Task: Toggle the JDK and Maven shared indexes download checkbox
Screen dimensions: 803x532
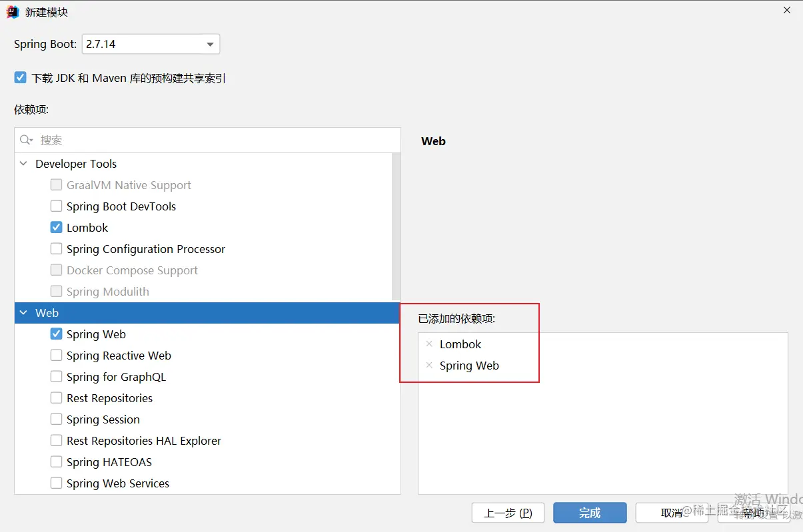Action: point(20,78)
